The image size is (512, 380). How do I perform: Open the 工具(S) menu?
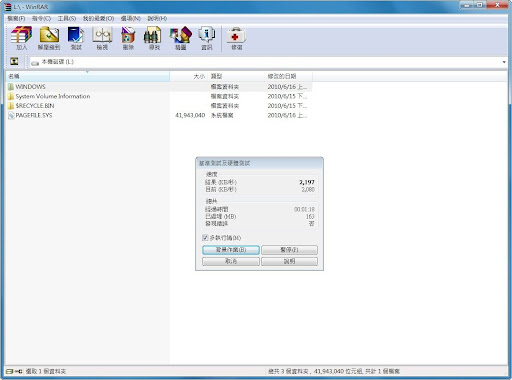pos(67,18)
